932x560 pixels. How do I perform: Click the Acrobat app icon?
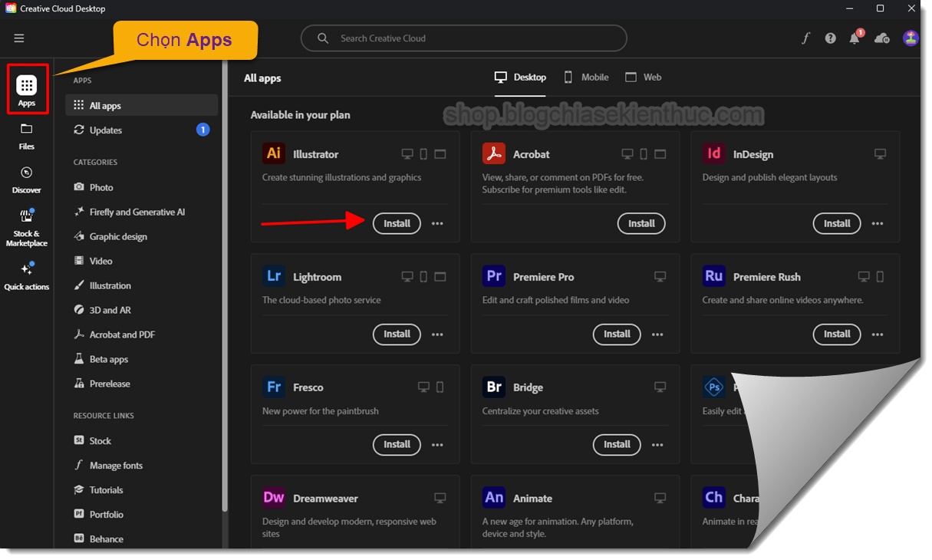494,153
